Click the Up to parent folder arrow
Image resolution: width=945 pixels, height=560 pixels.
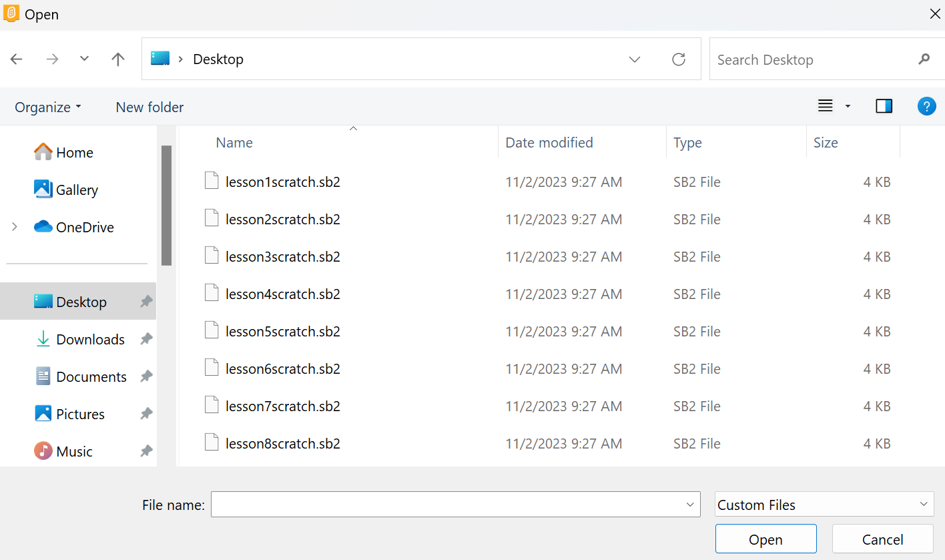point(118,59)
